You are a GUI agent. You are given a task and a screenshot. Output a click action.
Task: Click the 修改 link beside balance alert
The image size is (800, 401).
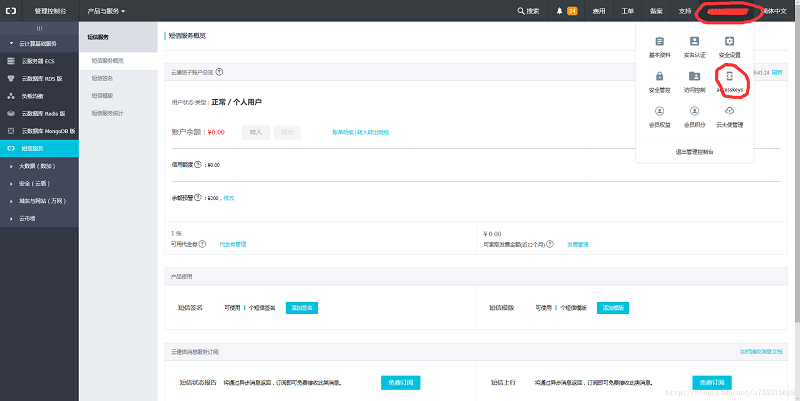click(x=229, y=198)
